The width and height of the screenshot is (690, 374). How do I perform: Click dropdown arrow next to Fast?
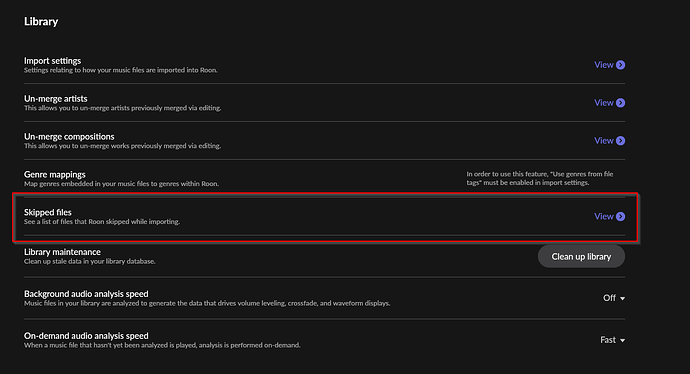[x=622, y=340]
